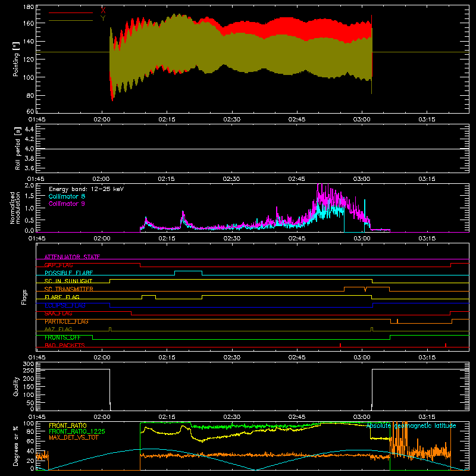476x476 pixels.
Task: Select the PARTICLE_FLAG label
Action: coord(67,321)
